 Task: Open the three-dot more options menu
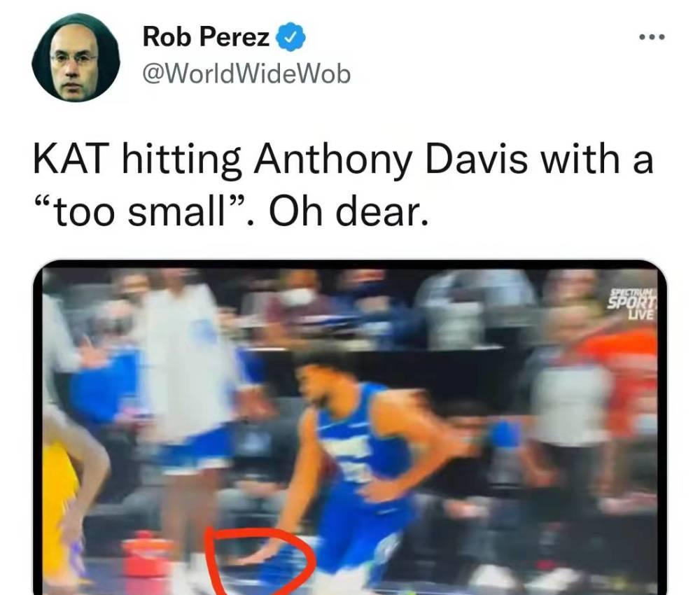pyautogui.click(x=652, y=37)
